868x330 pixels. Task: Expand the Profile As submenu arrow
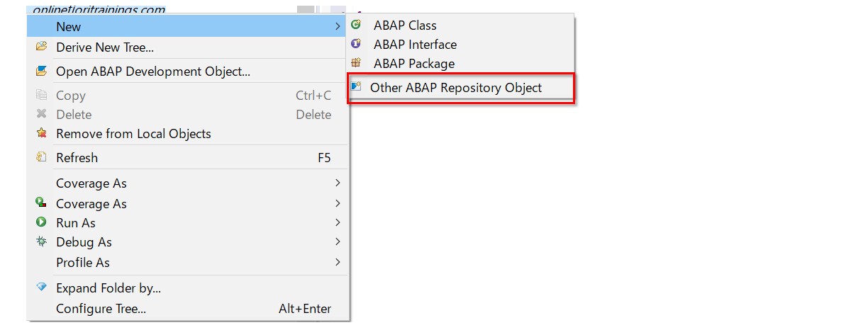pyautogui.click(x=338, y=262)
